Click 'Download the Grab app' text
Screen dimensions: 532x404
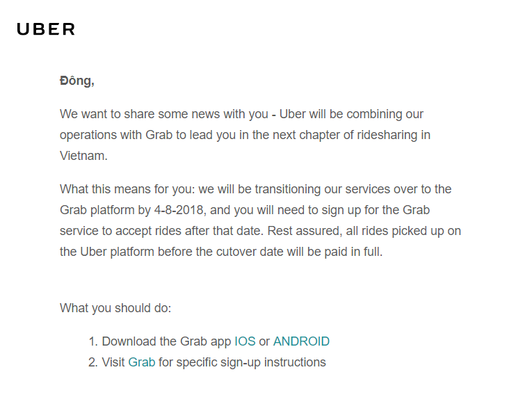(x=166, y=341)
